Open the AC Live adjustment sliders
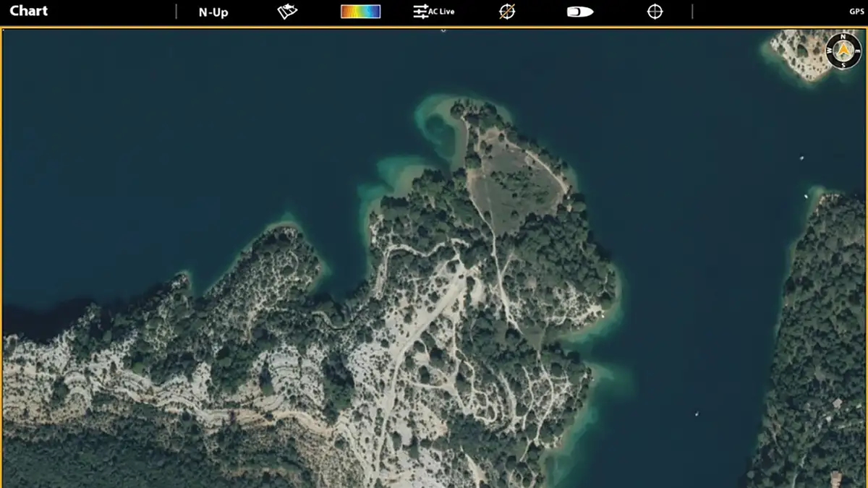 coord(420,11)
